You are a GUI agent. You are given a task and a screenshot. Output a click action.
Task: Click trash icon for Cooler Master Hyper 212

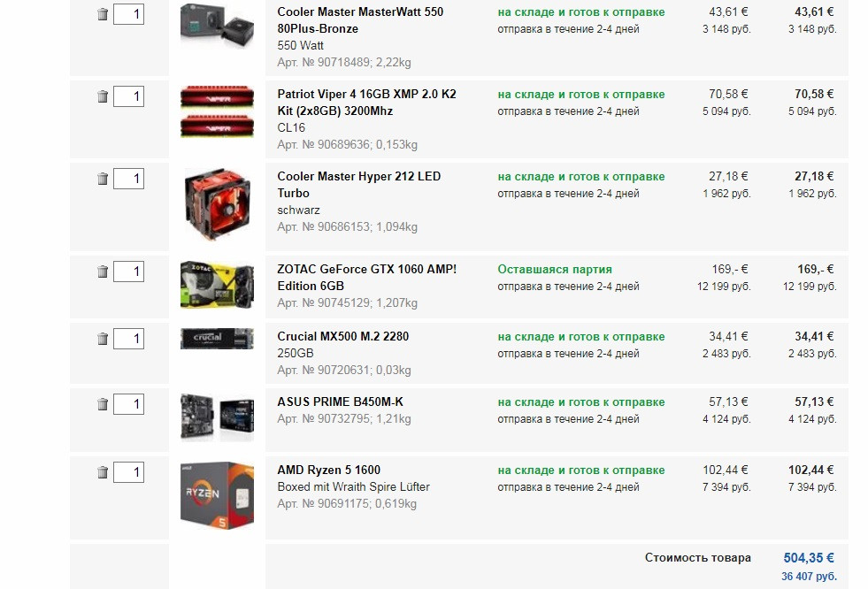coord(103,179)
